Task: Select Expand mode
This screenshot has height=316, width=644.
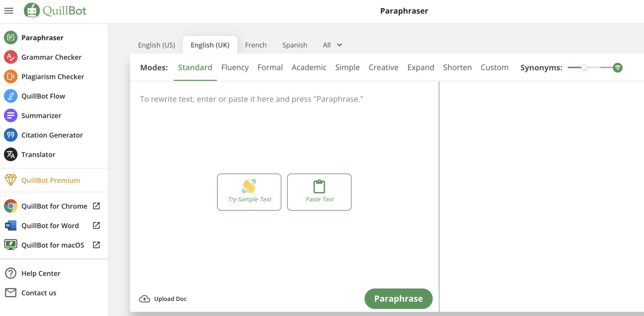Action: (x=421, y=67)
